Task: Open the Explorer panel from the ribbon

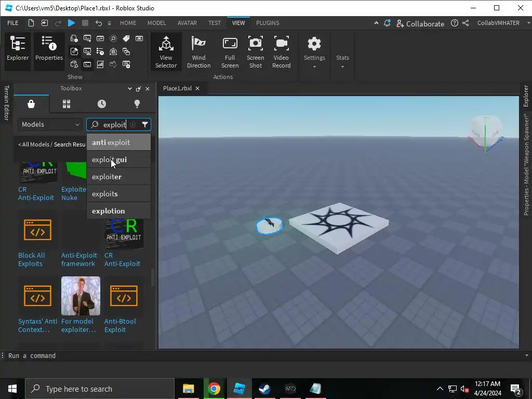Action: (18, 51)
